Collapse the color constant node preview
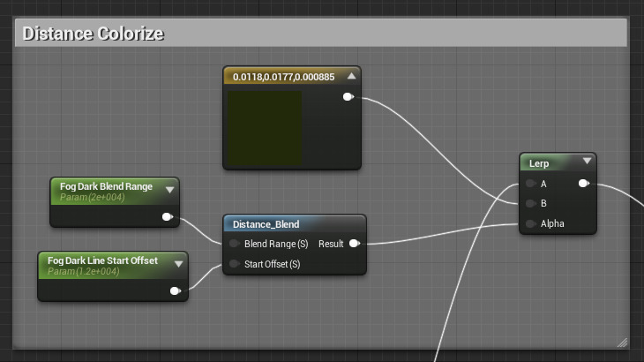The width and height of the screenshot is (644, 362). [x=350, y=77]
